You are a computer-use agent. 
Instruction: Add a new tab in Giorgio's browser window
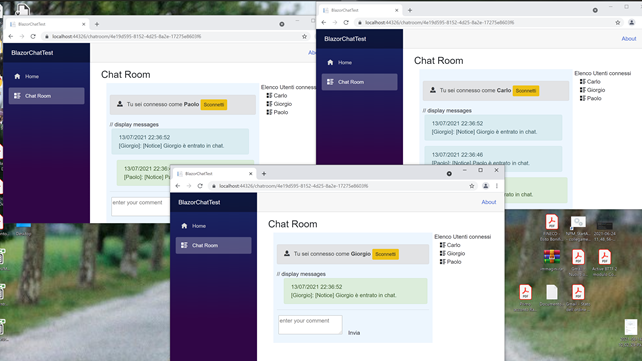pos(264,174)
